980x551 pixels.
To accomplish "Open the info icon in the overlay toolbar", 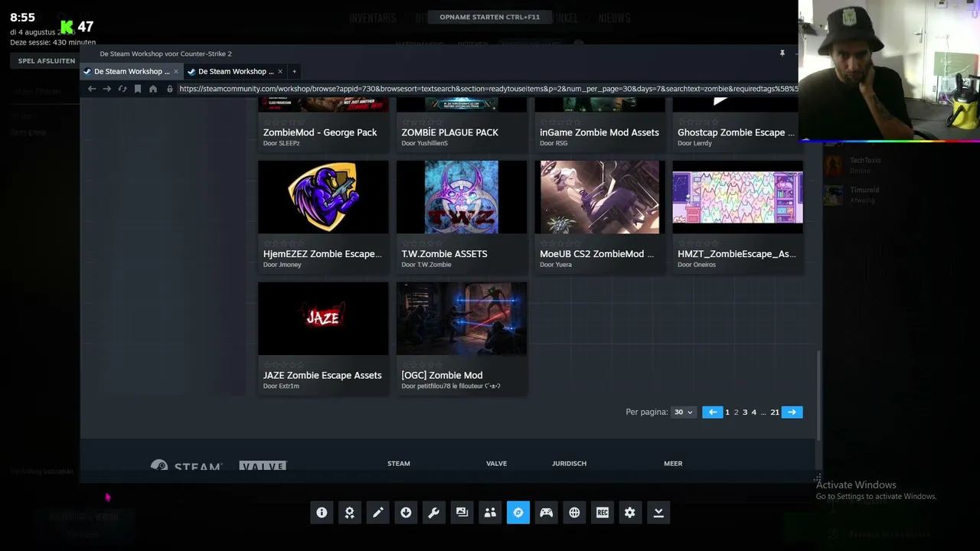I will 322,513.
